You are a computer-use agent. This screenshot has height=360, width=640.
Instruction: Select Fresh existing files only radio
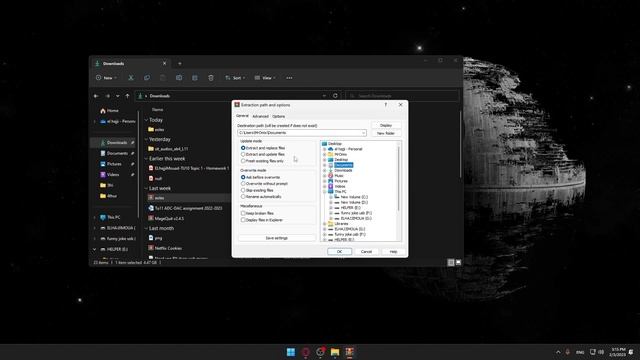click(x=243, y=161)
